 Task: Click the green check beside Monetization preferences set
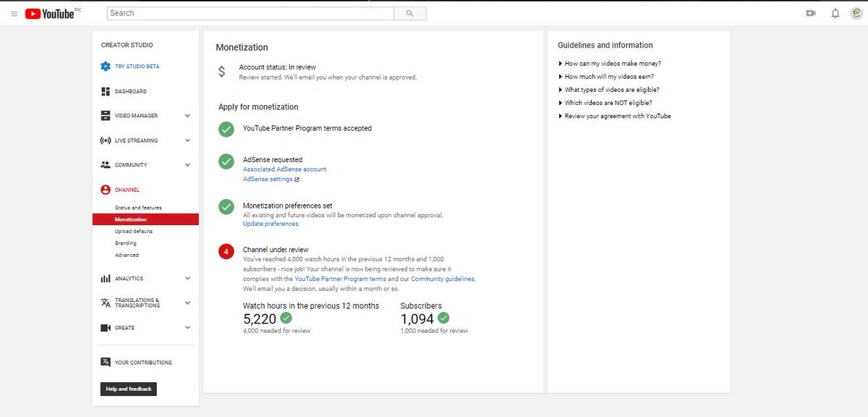pyautogui.click(x=226, y=206)
